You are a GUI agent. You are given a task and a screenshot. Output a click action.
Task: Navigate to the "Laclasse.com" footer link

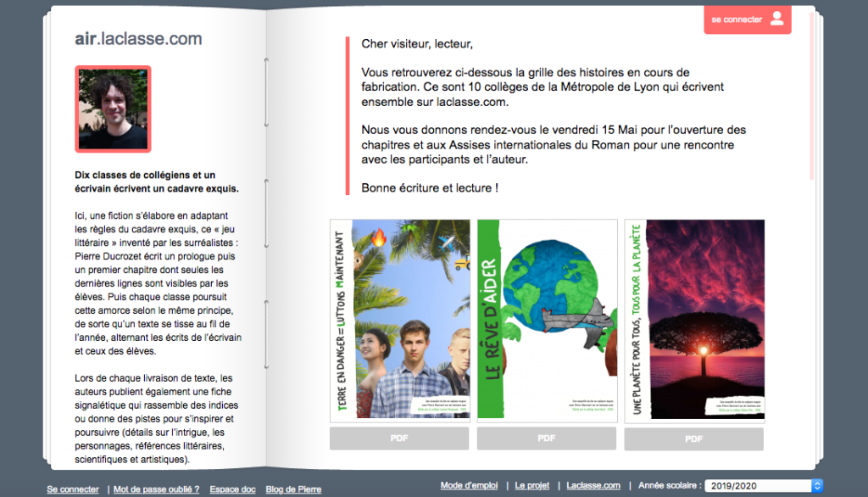(x=593, y=486)
